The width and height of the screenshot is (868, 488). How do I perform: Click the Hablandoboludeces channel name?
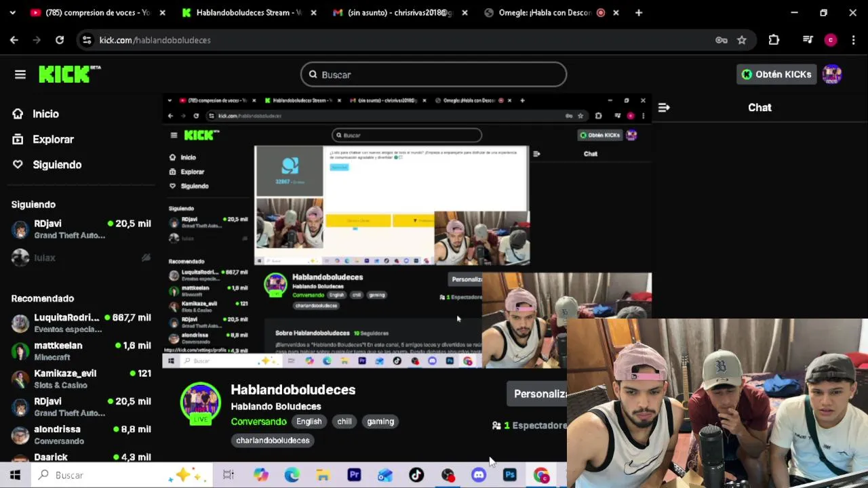293,390
